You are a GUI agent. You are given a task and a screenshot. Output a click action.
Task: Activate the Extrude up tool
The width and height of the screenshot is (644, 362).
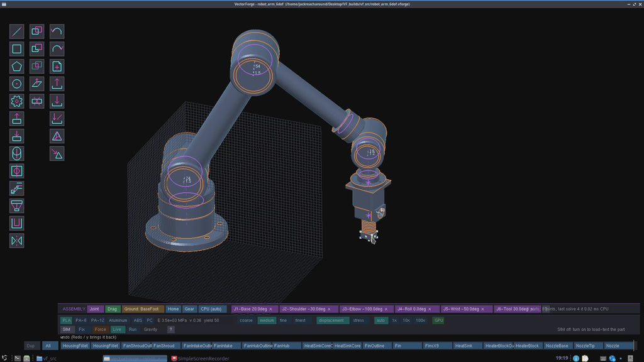coord(16,119)
